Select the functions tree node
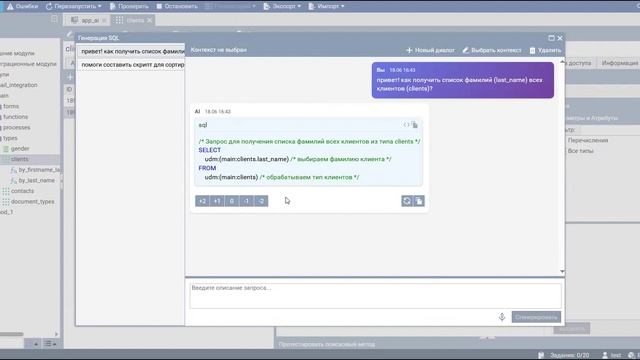This screenshot has height=360, width=640. [16, 117]
